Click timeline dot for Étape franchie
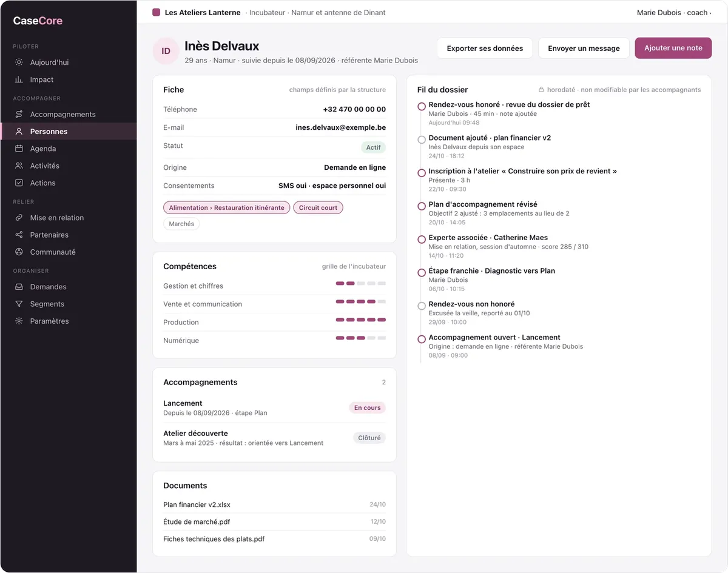Viewport: 728px width, 573px height. point(422,273)
